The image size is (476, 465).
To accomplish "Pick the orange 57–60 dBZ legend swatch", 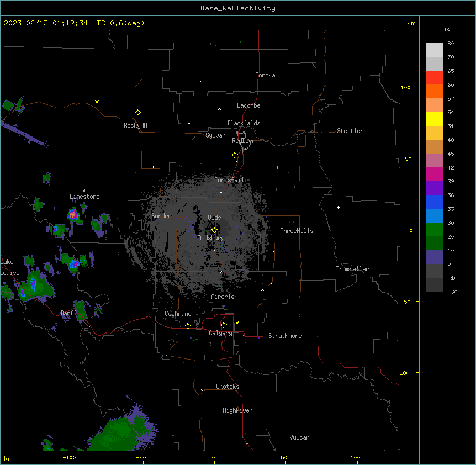I will pyautogui.click(x=434, y=92).
